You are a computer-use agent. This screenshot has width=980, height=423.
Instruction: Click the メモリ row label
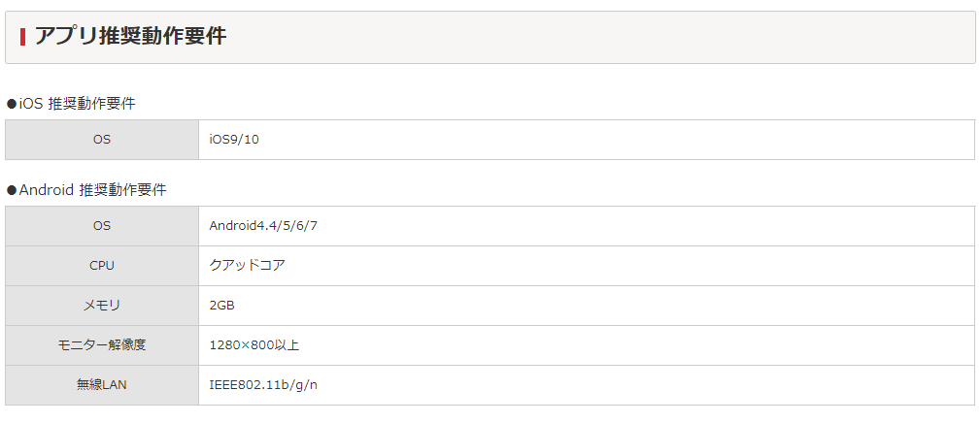point(102,306)
